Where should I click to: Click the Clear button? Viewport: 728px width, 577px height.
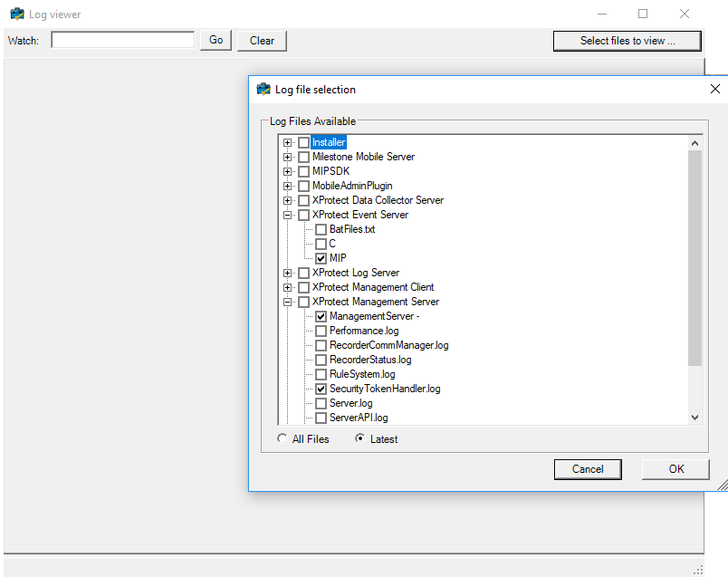click(x=262, y=41)
